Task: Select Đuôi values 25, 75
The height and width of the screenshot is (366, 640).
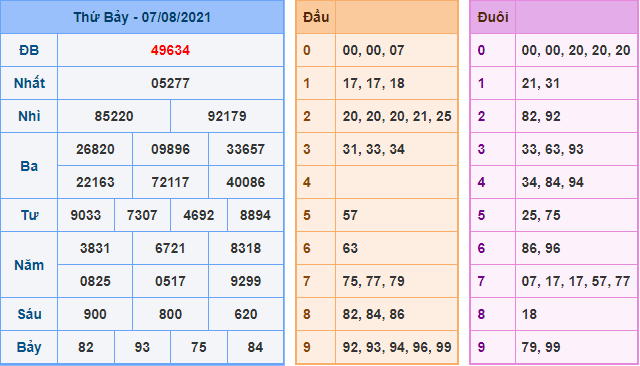Action: pyautogui.click(x=540, y=215)
